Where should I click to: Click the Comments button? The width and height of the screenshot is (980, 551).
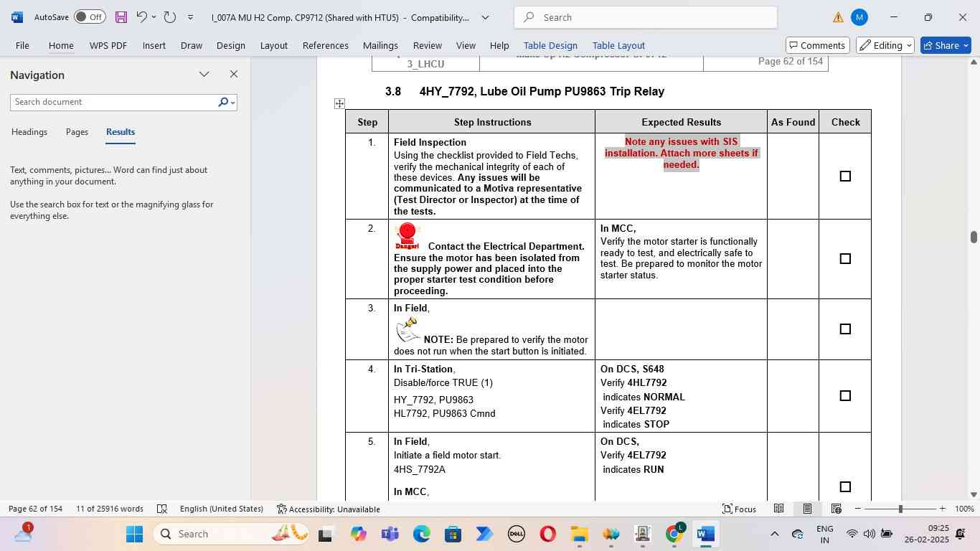(818, 45)
